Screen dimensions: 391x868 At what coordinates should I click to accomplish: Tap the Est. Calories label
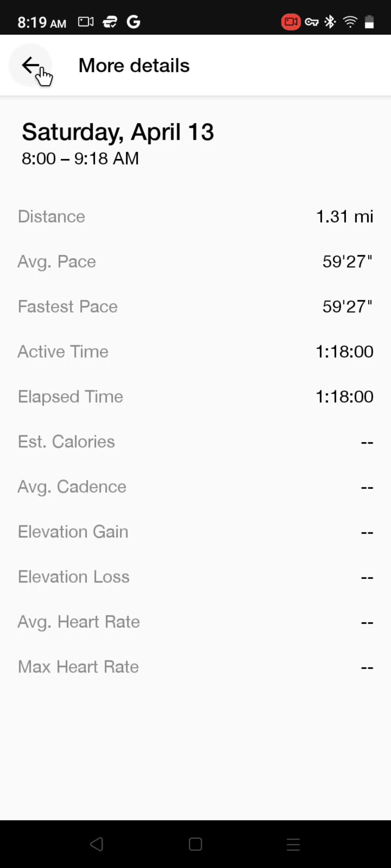tap(67, 442)
